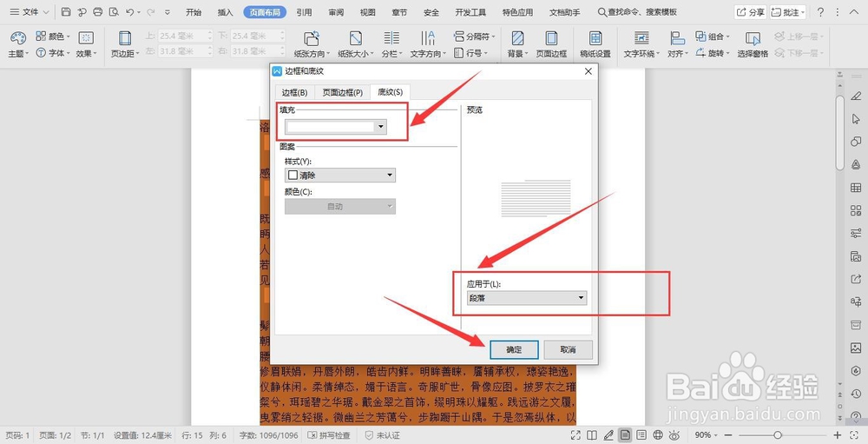Click the Undo arrow icon
This screenshot has width=868, height=444.
[130, 11]
